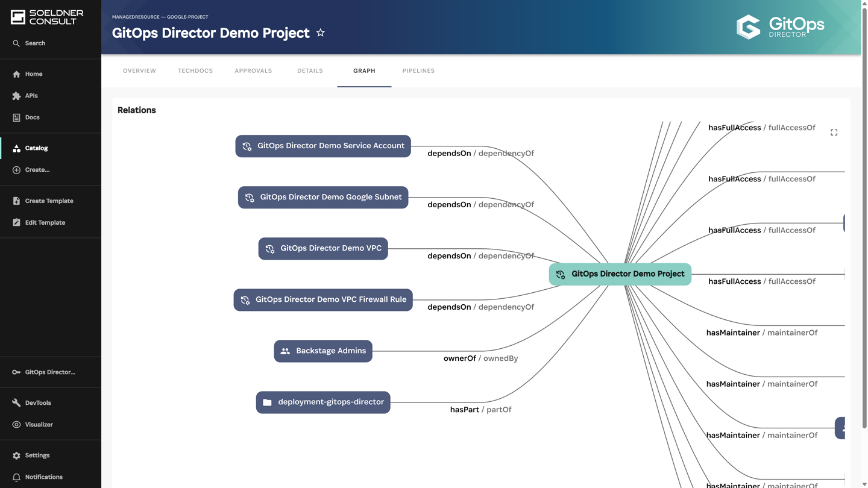Click the Create plus-circle icon
The image size is (868, 488).
point(16,170)
